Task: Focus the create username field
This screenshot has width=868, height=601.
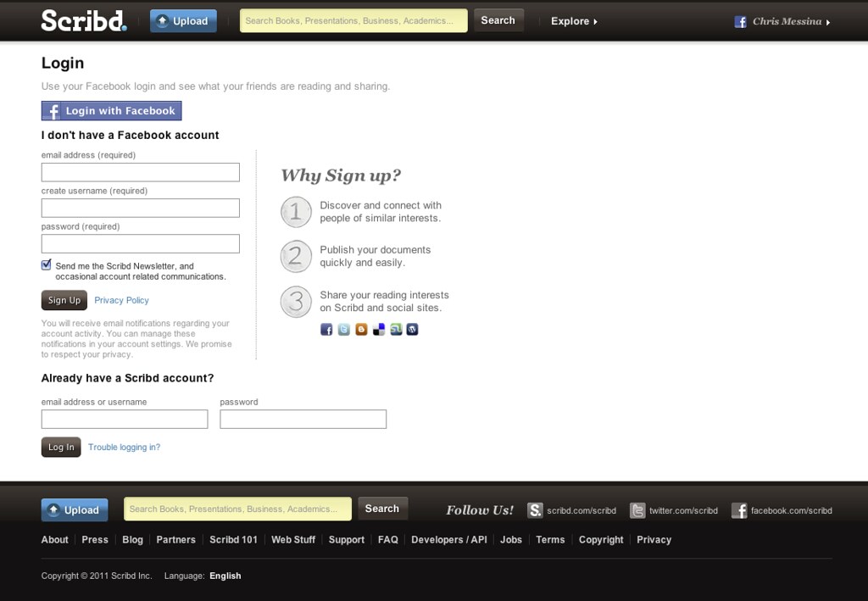Action: coord(141,208)
